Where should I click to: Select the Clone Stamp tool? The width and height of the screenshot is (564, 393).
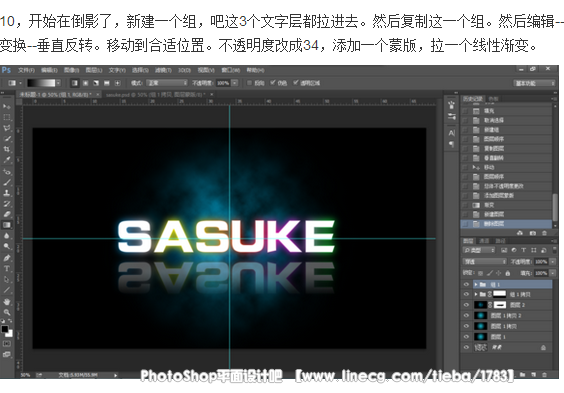point(6,193)
